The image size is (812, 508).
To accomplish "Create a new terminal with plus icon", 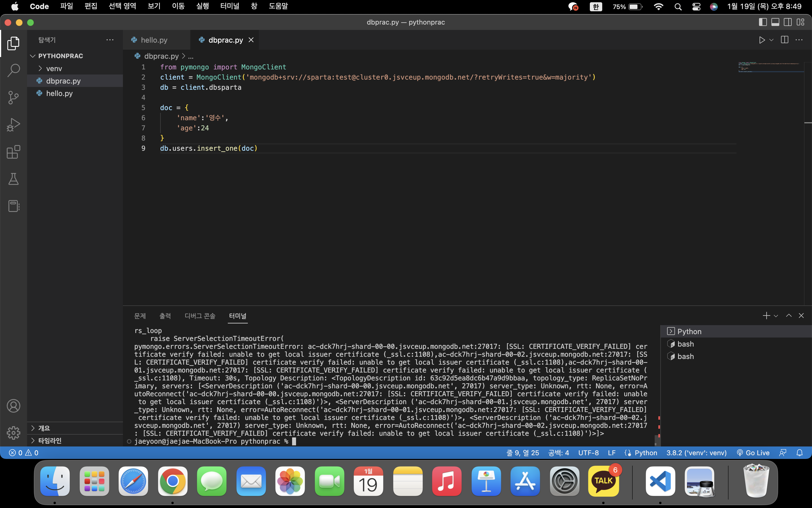I will 766,316.
